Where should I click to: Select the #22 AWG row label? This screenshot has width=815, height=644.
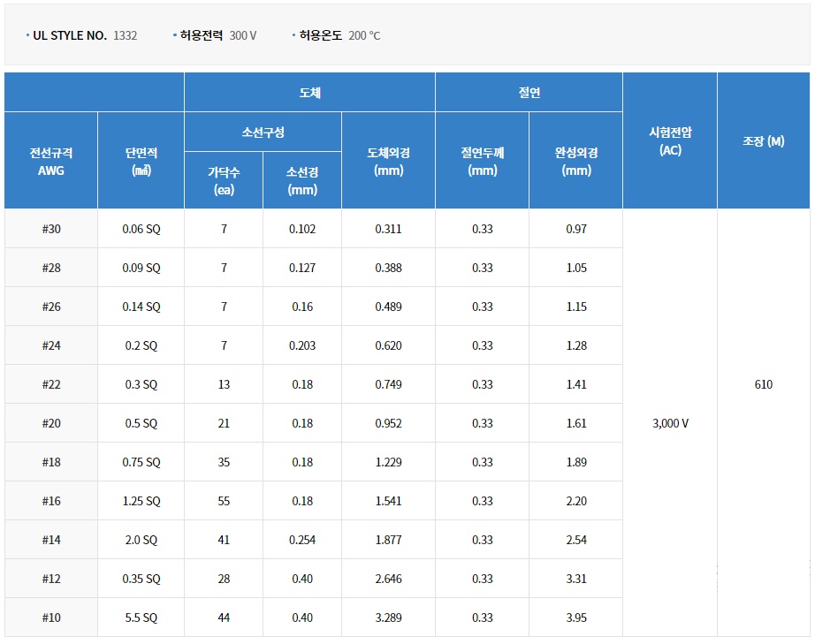click(51, 384)
